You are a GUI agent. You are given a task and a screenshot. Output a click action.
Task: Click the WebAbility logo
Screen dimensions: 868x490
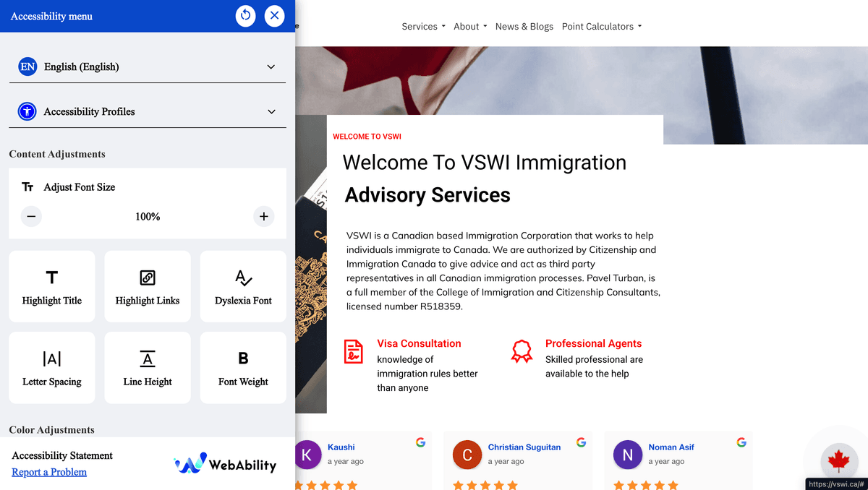(225, 464)
